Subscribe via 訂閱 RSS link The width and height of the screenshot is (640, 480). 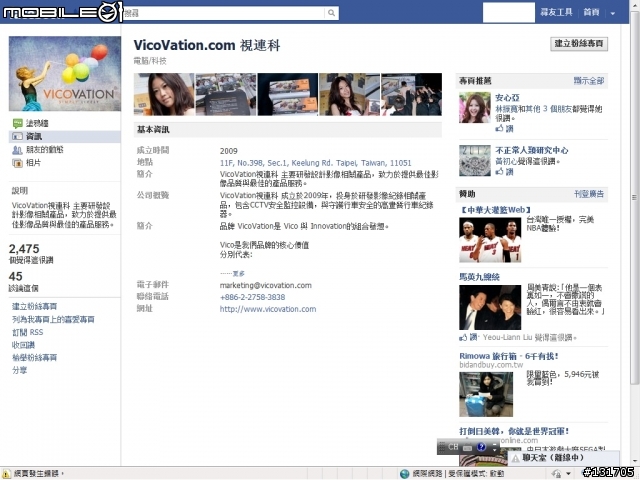[27, 332]
